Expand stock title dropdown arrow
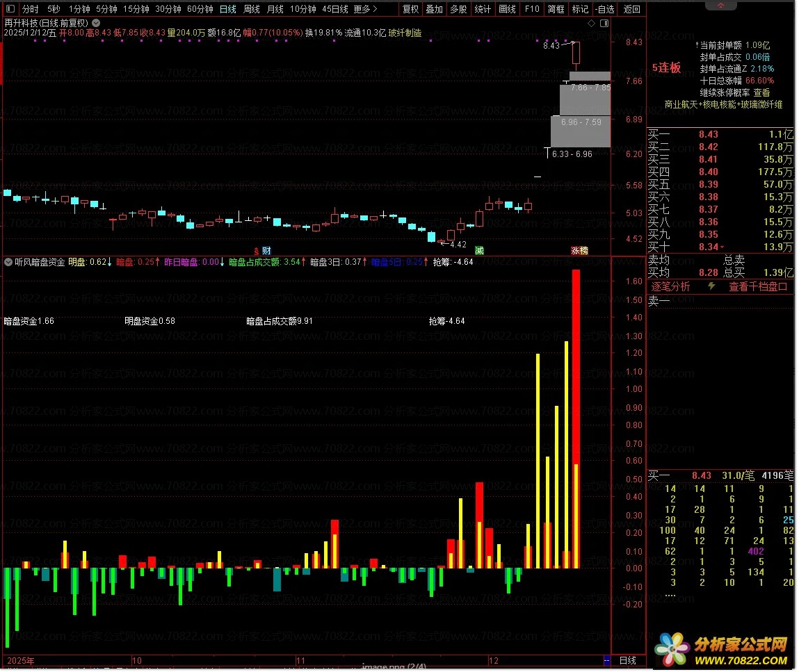 tap(96, 23)
